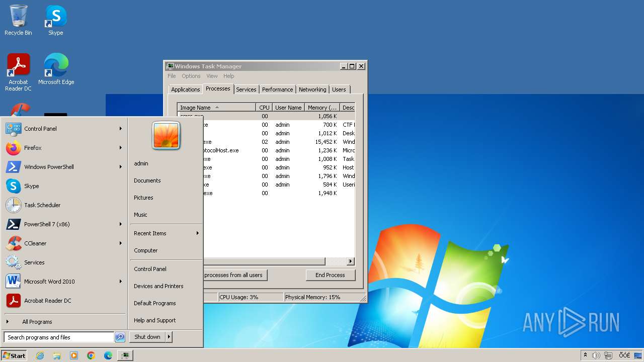Open Recycle Bin desktop icon
The height and width of the screenshot is (362, 644).
[x=18, y=20]
